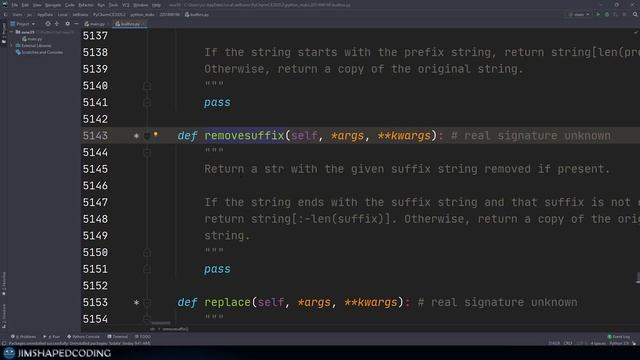Collapse docstring fold marker on line 5144
Screen dimensions: 640x360
click(147, 153)
